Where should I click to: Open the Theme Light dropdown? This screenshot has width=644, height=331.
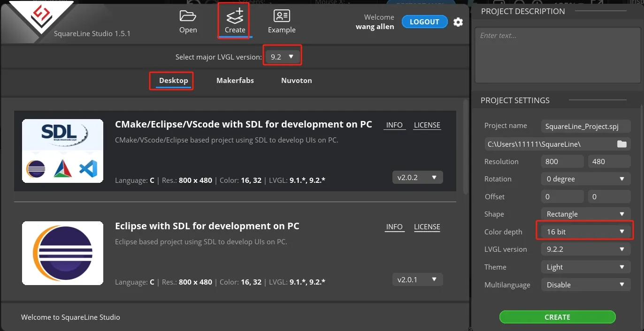point(585,267)
